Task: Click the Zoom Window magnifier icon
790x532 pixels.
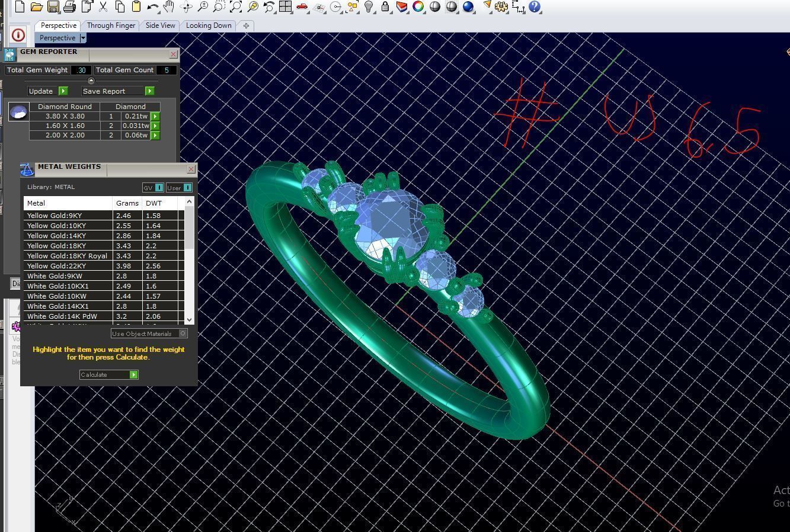Action: click(x=219, y=7)
